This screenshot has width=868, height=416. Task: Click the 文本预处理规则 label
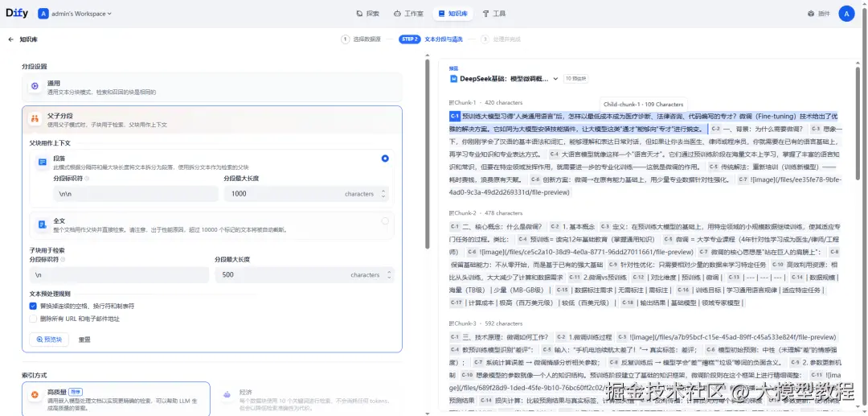coord(50,294)
